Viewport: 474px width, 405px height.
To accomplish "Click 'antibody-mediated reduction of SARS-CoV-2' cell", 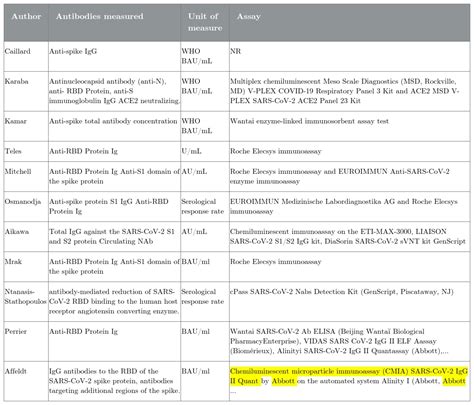I will click(x=114, y=301).
